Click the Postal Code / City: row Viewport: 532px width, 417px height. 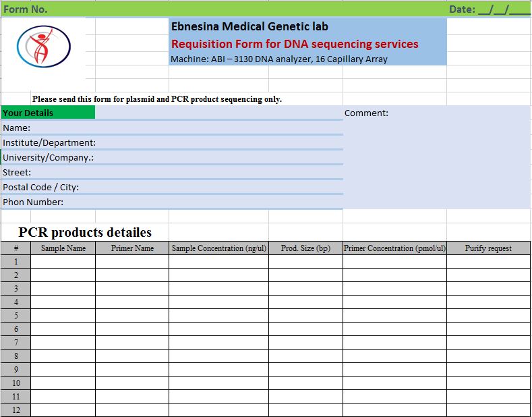pyautogui.click(x=172, y=188)
